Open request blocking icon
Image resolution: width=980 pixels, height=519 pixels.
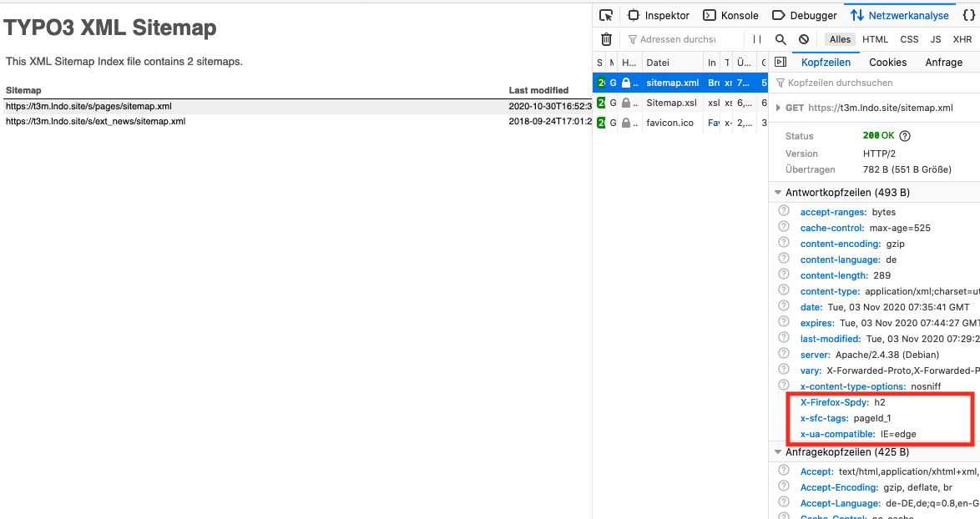point(804,39)
